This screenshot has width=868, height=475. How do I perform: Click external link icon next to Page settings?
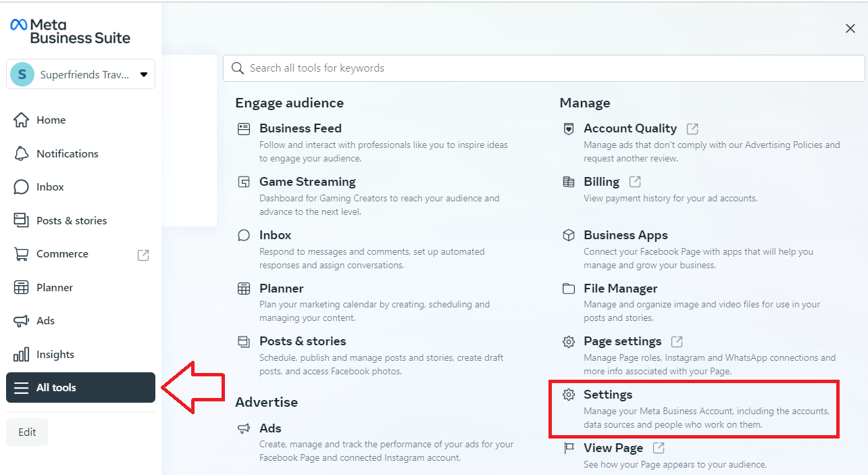(677, 341)
